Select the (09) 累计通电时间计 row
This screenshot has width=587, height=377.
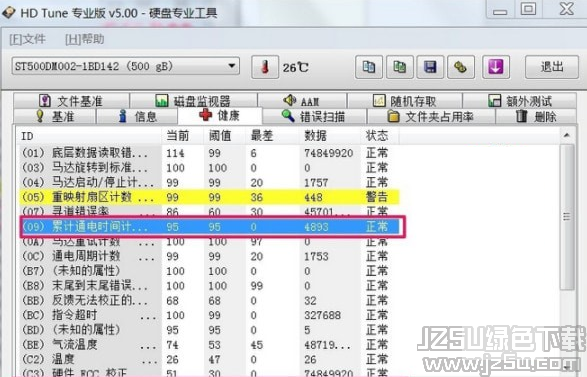point(210,226)
